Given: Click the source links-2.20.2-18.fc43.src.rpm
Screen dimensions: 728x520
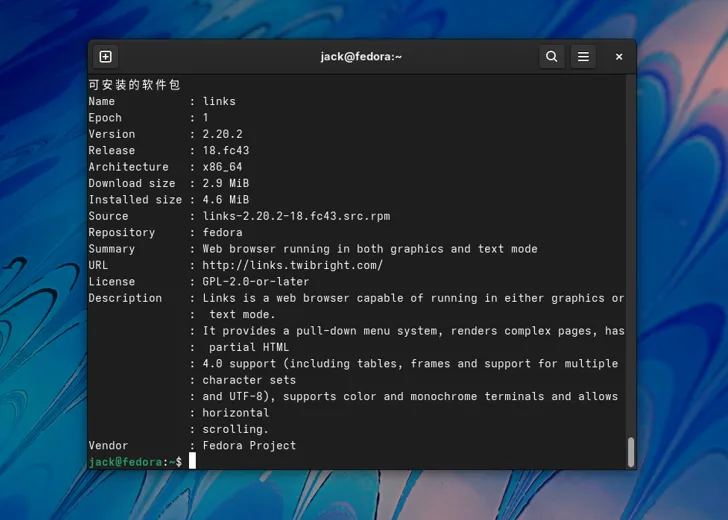Looking at the screenshot, I should click(x=296, y=216).
